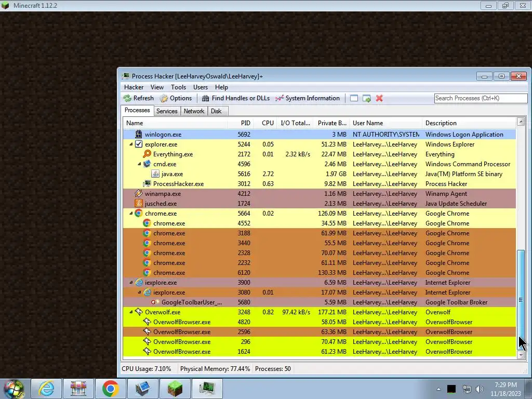
Task: Click the Process Hacker taskbar icon
Action: 207,389
